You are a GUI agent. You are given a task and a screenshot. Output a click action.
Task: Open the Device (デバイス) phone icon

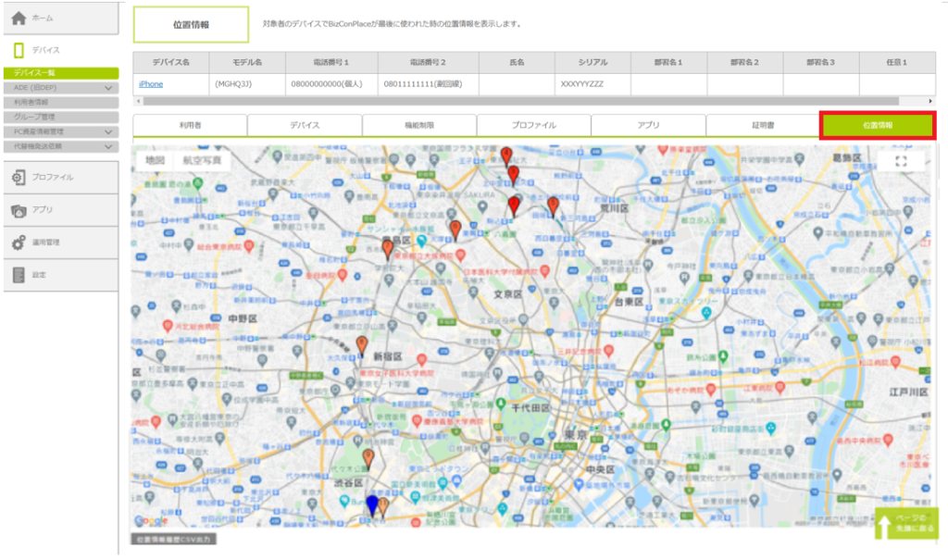click(19, 50)
